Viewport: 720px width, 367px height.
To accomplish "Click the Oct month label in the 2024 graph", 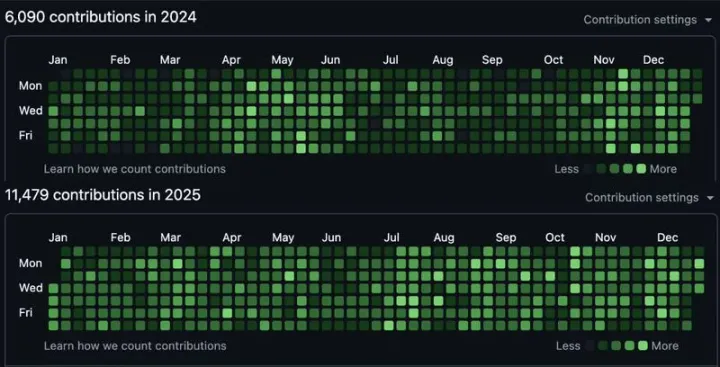I will click(x=553, y=60).
